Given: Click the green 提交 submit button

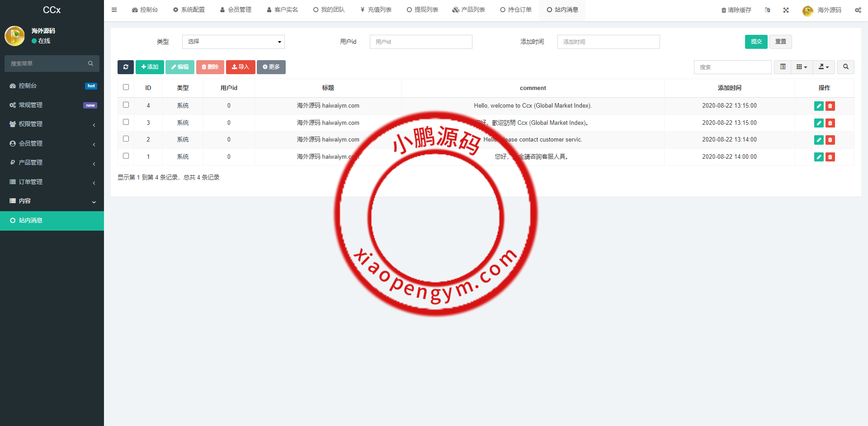Looking at the screenshot, I should (756, 42).
